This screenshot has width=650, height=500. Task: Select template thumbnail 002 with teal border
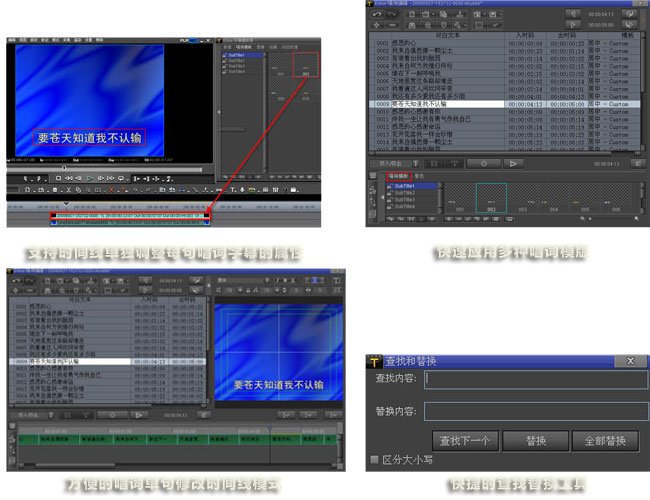click(x=491, y=198)
